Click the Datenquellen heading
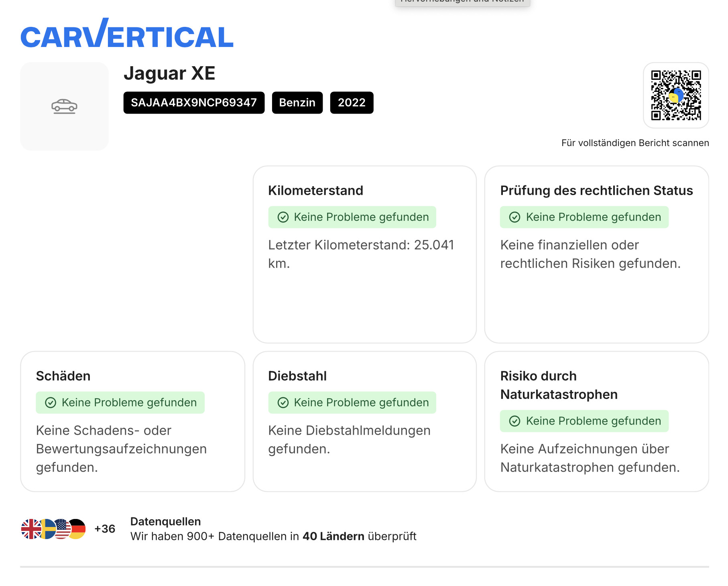The width and height of the screenshot is (728, 586). pos(165,521)
